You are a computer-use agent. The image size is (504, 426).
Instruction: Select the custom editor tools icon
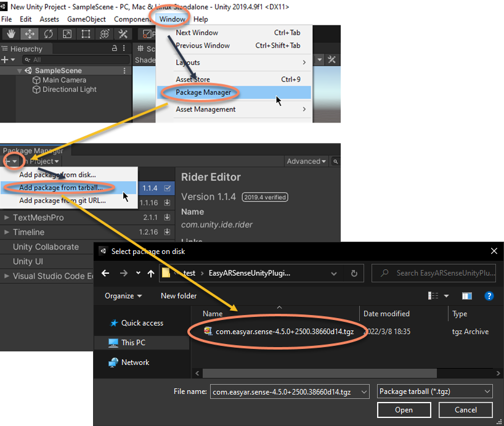[123, 34]
